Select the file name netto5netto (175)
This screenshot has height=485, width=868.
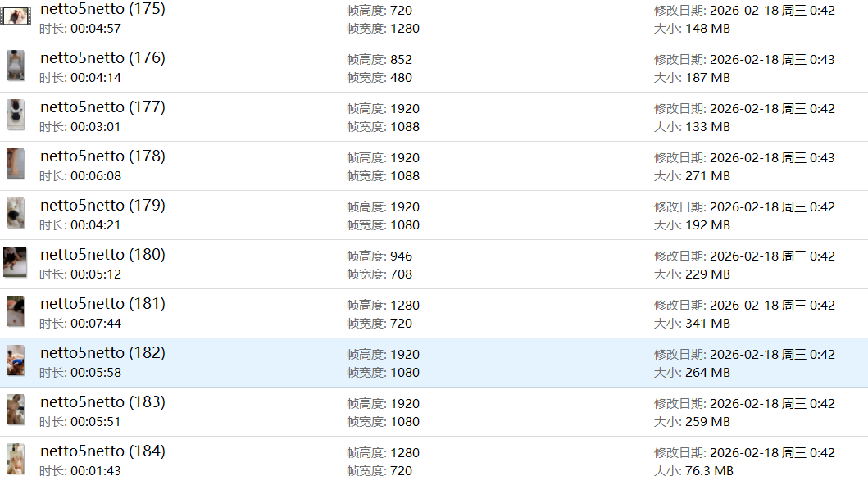[x=102, y=9]
